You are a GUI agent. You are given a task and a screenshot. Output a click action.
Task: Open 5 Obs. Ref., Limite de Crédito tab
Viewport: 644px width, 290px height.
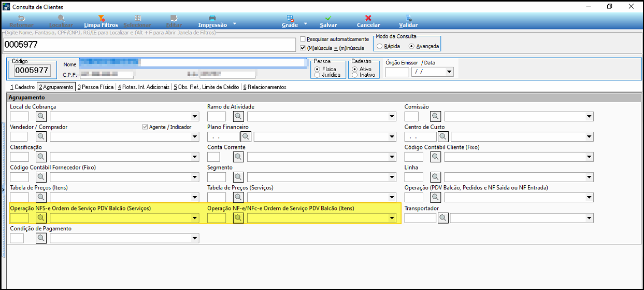coord(207,87)
